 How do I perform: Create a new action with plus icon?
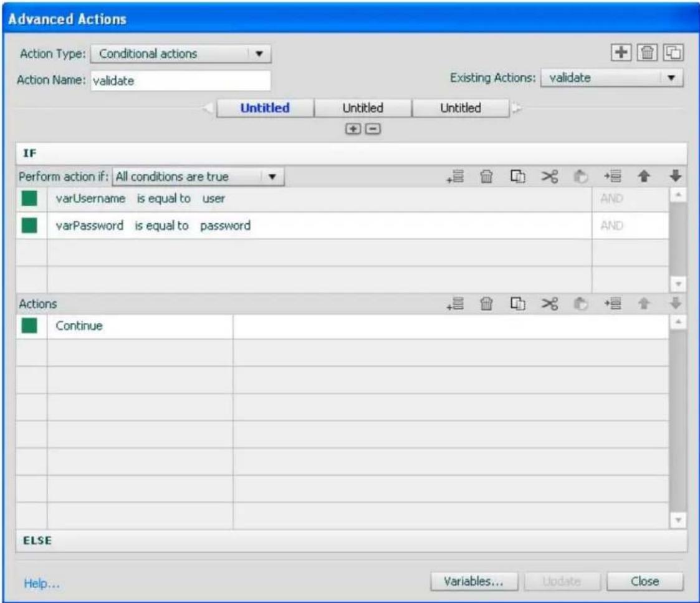pyautogui.click(x=621, y=53)
